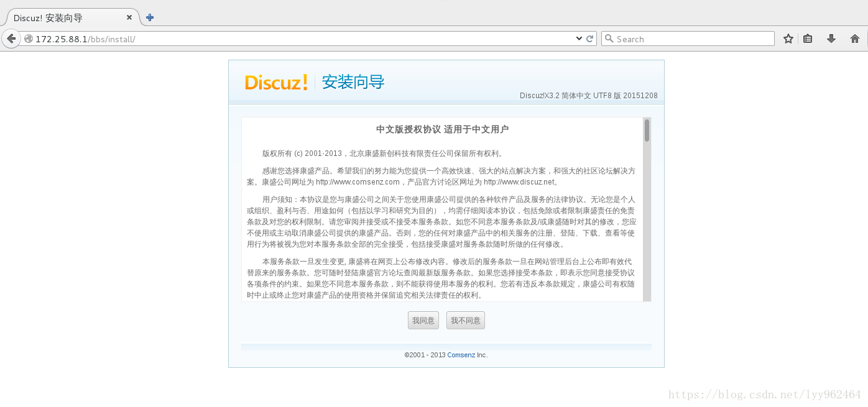Click the Discuz! logo
The width and height of the screenshot is (868, 407).
coord(276,82)
